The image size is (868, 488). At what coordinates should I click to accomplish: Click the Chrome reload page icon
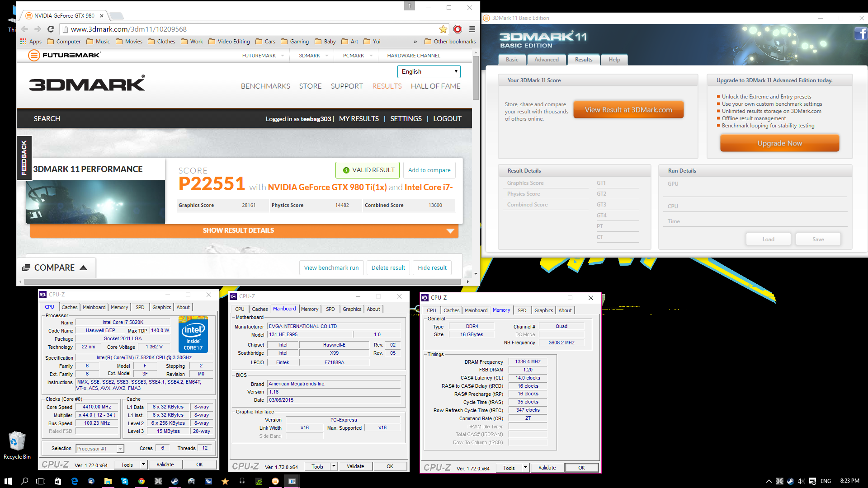click(x=51, y=29)
